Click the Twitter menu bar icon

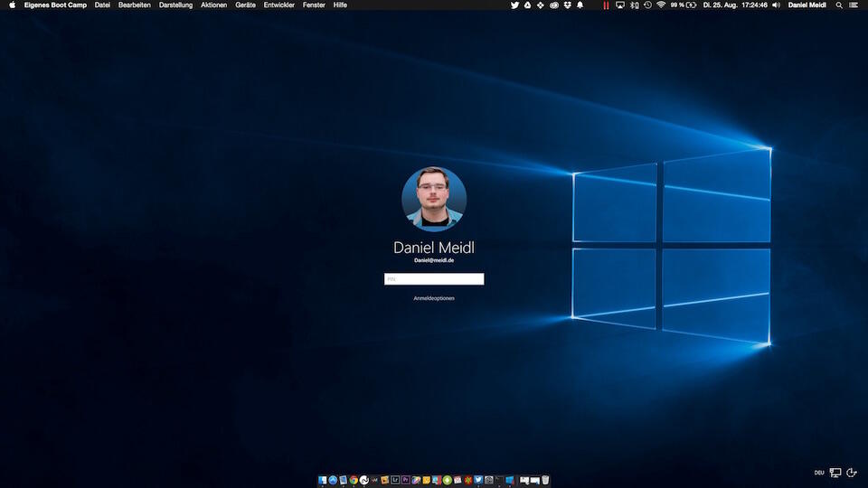[x=514, y=5]
